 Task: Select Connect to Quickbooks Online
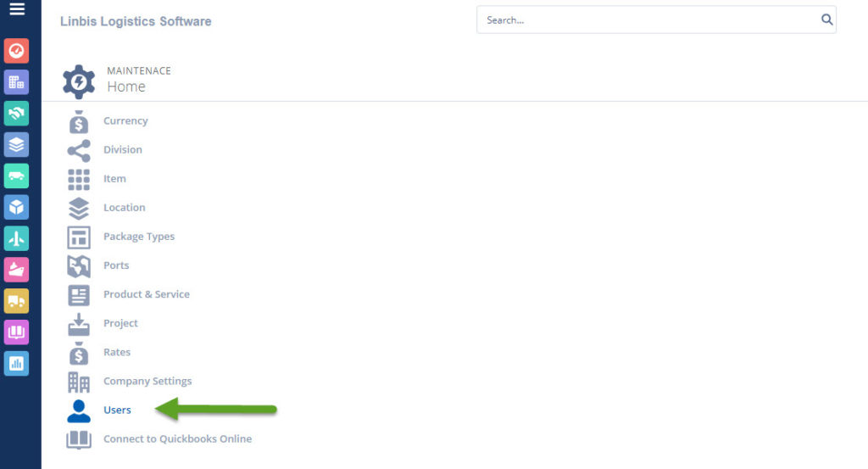178,438
